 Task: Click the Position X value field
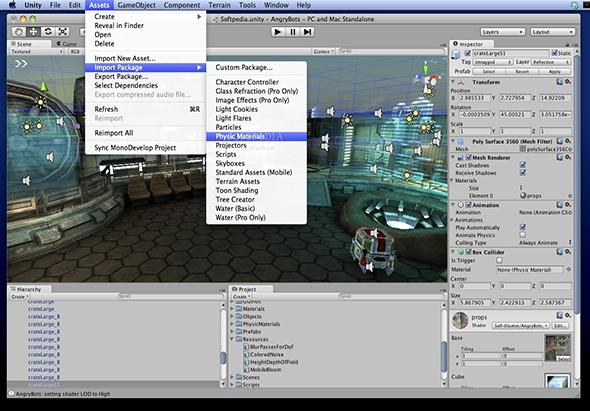(474, 98)
